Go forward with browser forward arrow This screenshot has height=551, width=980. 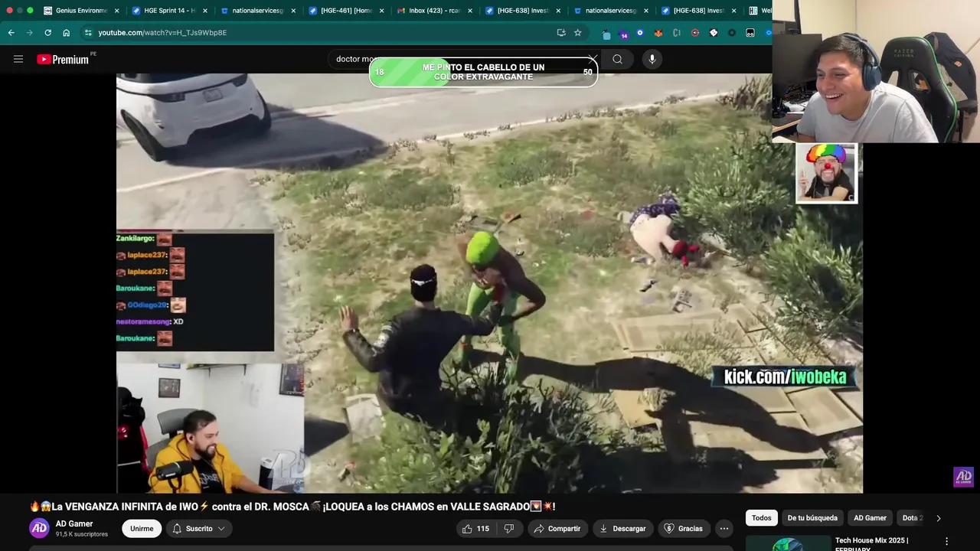tap(29, 32)
